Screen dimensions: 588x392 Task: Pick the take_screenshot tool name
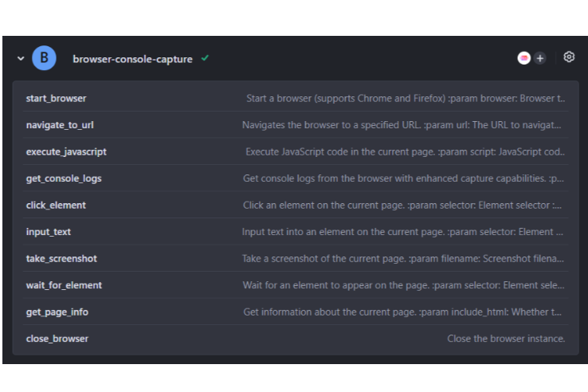(x=61, y=258)
